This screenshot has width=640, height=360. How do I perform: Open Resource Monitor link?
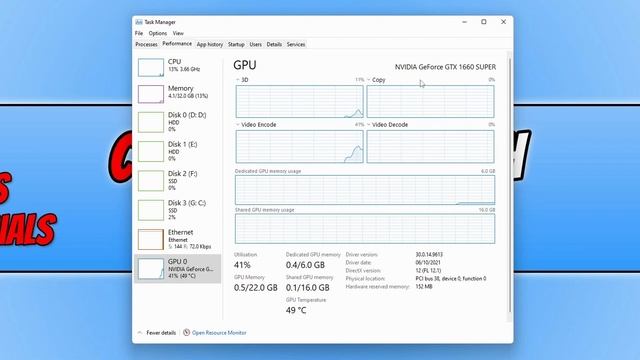[x=219, y=333]
